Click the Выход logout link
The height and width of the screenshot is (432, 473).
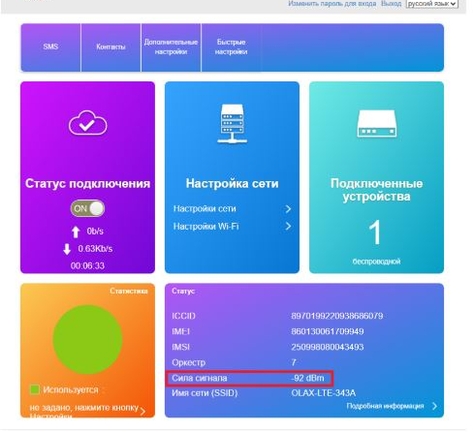click(x=391, y=4)
